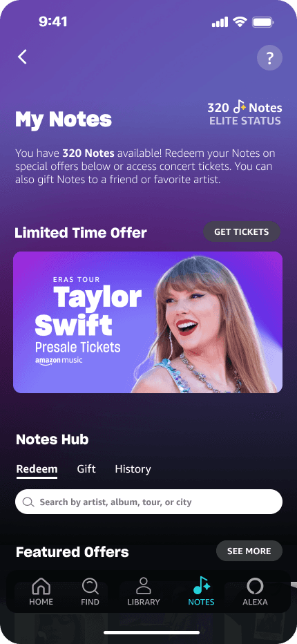The width and height of the screenshot is (297, 644).
Task: Open Library in bottom navigation
Action: (144, 592)
